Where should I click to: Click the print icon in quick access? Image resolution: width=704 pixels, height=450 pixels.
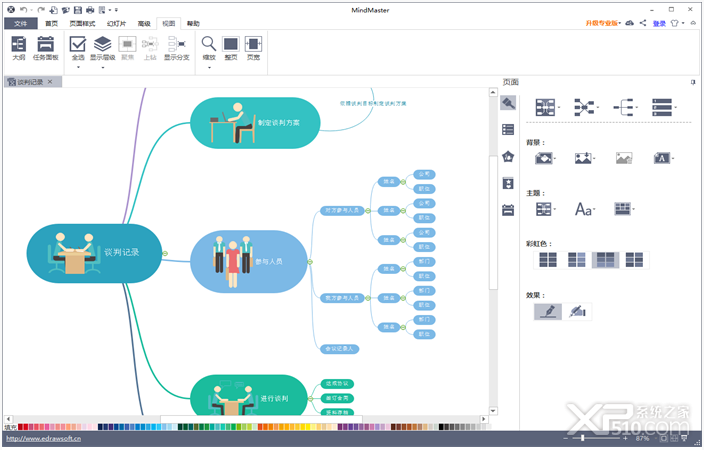[x=90, y=9]
